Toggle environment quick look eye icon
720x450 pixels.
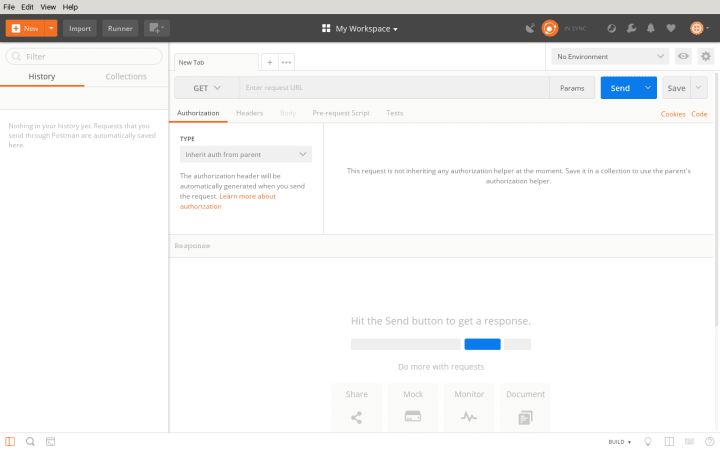coord(683,56)
